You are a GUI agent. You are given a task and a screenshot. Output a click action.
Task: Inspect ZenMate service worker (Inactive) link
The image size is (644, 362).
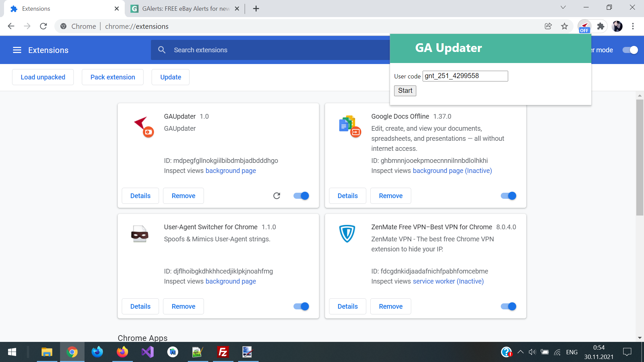(448, 281)
